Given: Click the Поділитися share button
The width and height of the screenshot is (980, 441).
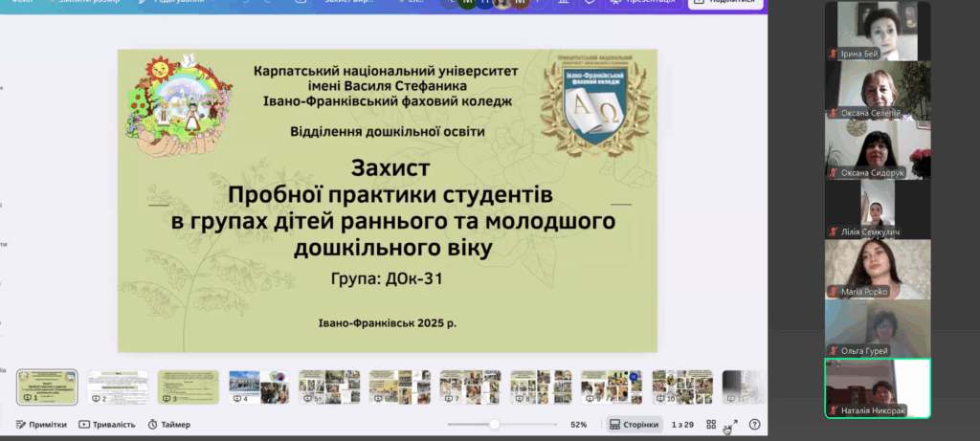Looking at the screenshot, I should tap(726, 3).
